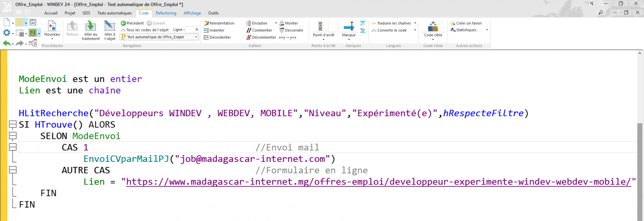Click Tous les codes de l'objet
This screenshot has width=644, height=221.
(x=145, y=30)
